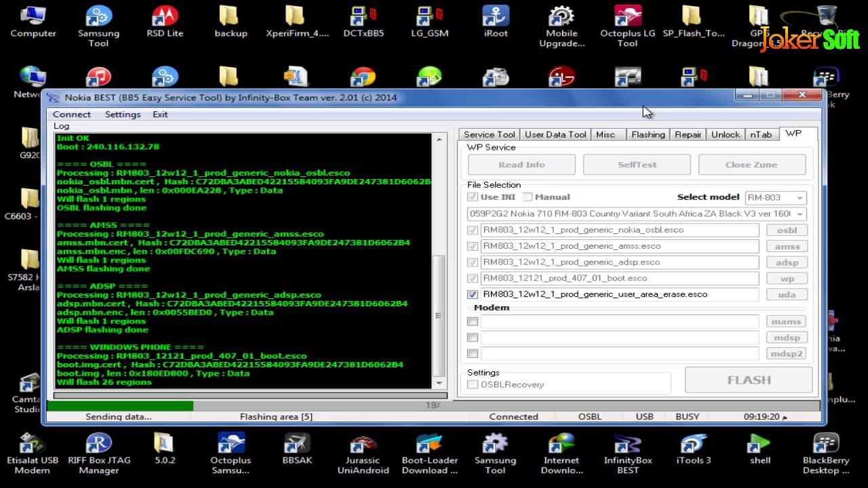Enable the mams modem checkbox
Screen dimensions: 868x488
coord(473,322)
